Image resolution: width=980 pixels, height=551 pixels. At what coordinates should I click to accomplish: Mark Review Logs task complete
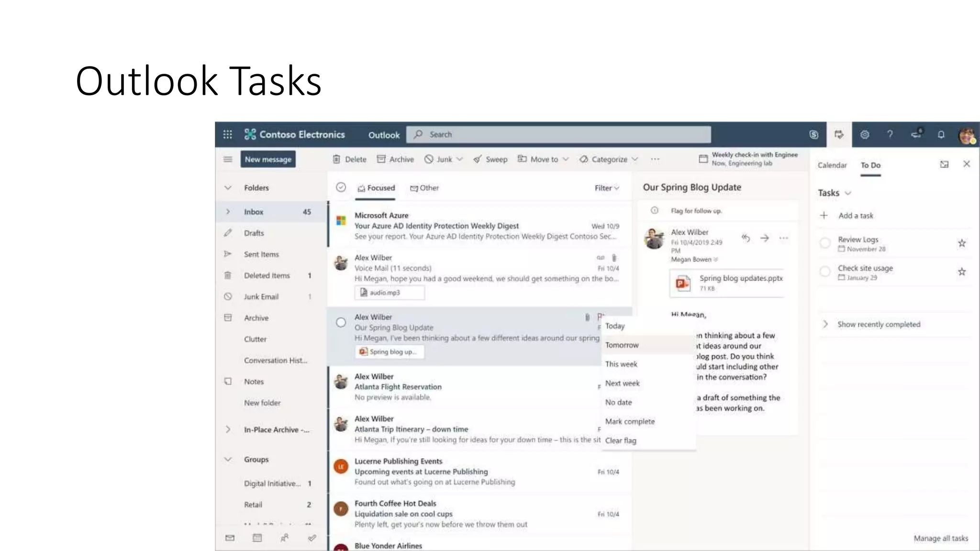825,243
